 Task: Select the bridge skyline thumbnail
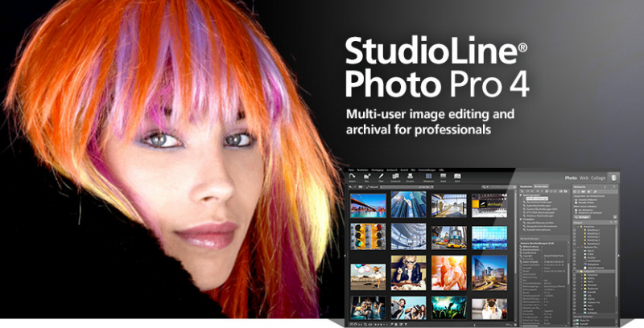click(x=368, y=206)
